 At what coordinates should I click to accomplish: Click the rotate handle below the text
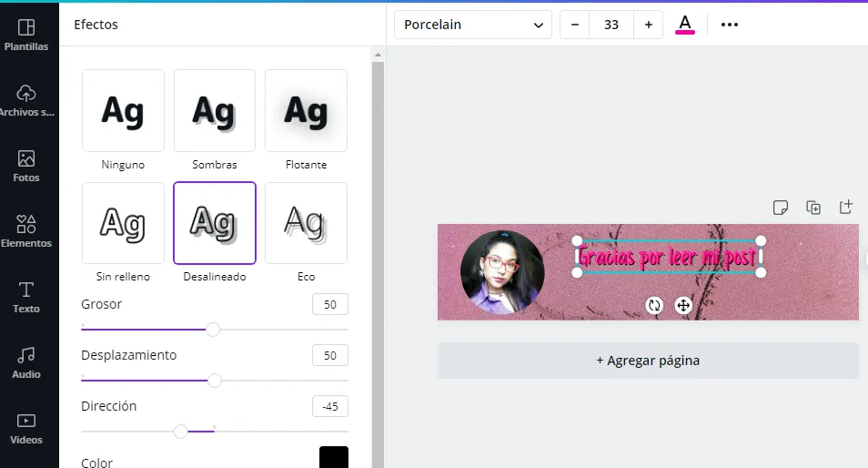click(x=654, y=305)
